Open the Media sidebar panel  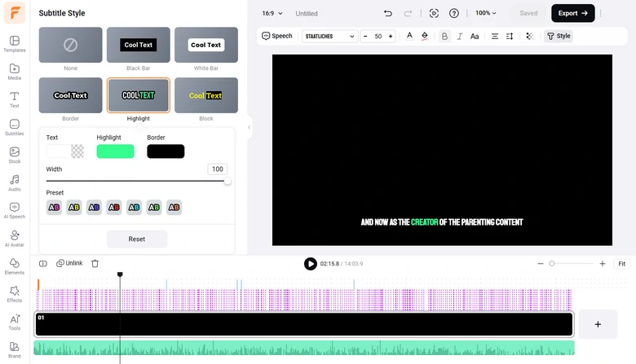click(14, 72)
